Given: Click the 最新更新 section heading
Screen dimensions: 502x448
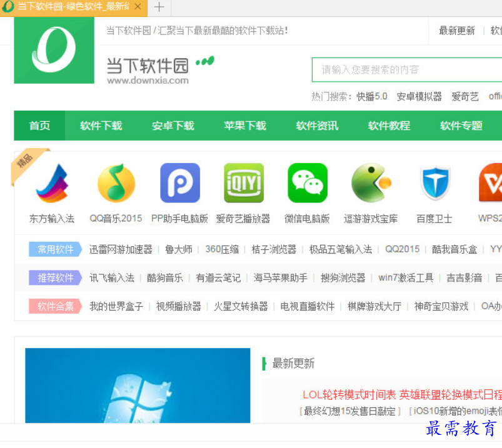Looking at the screenshot, I should pos(293,364).
